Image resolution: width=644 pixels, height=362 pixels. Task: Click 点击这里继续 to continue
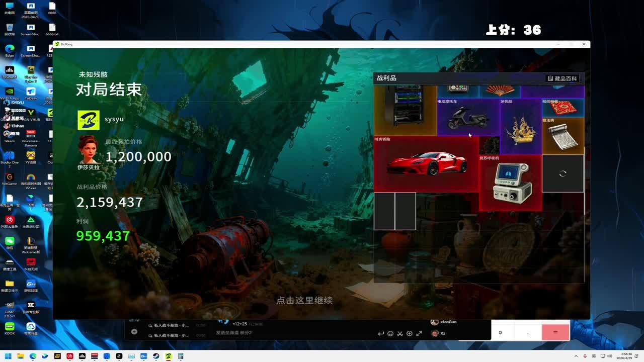click(x=304, y=300)
